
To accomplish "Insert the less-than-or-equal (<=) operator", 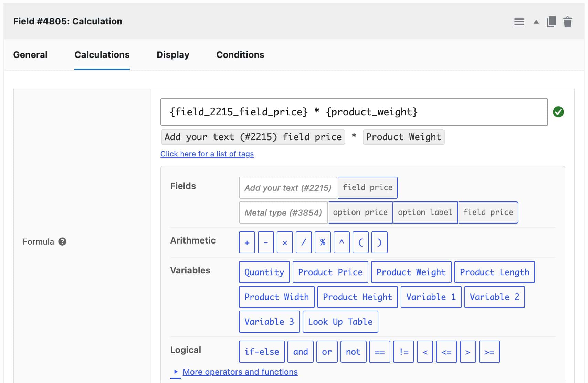I will pyautogui.click(x=446, y=352).
